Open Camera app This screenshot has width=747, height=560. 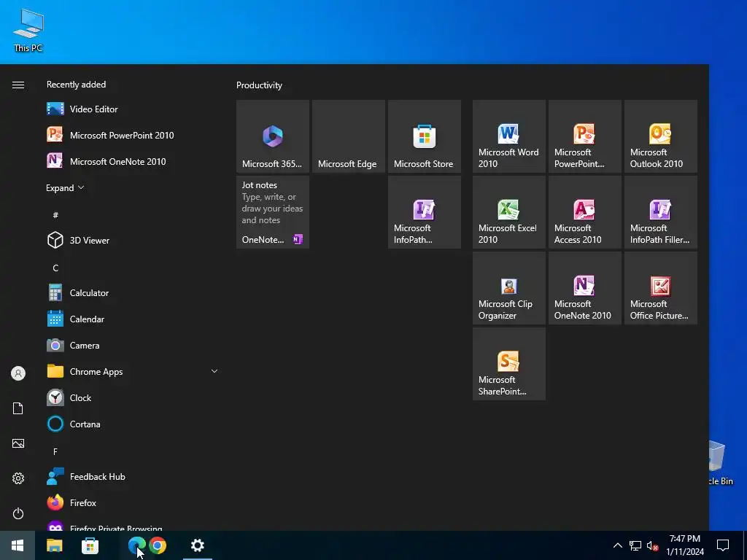coord(131,345)
